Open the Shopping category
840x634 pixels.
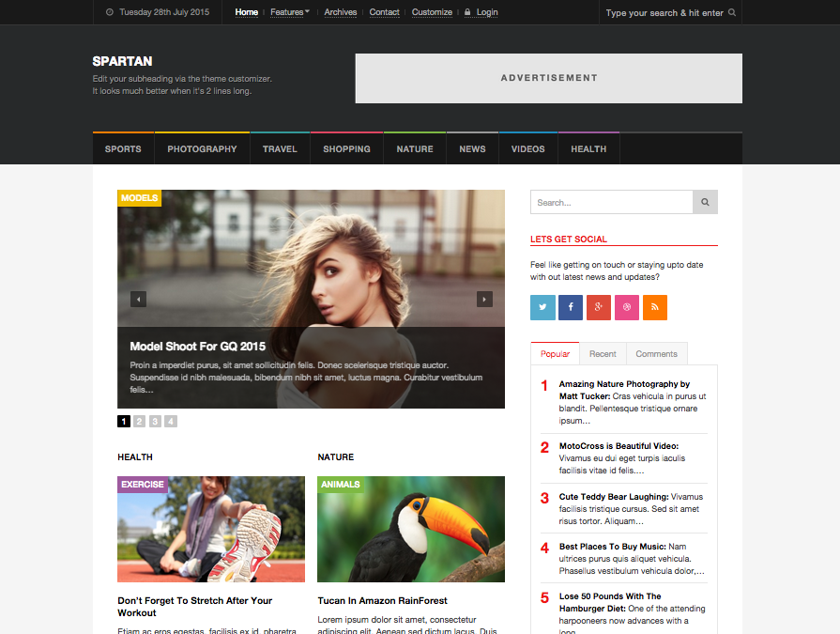coord(346,149)
